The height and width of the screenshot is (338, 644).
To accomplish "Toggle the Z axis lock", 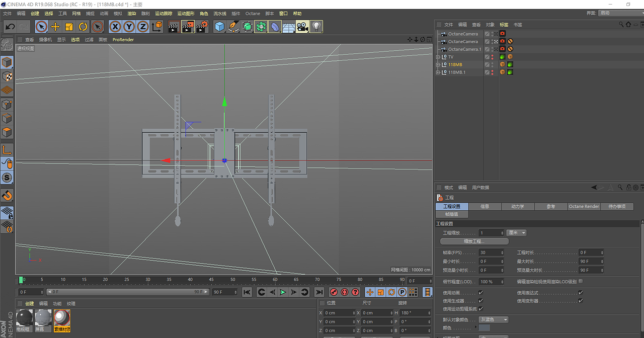I will 143,26.
